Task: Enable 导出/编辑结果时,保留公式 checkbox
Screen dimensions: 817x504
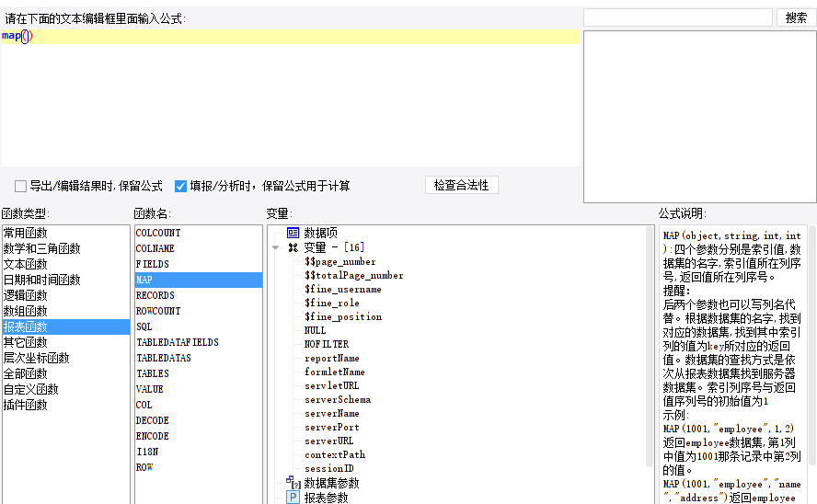Action: click(21, 186)
